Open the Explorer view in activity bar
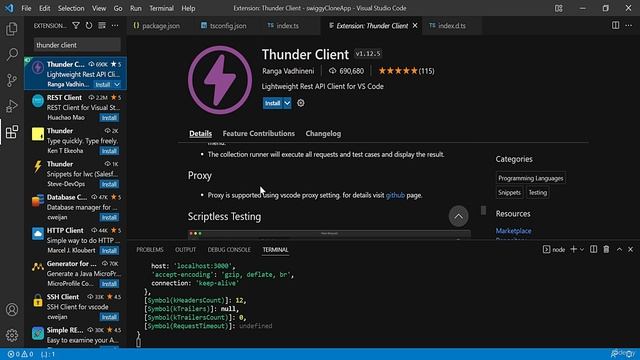 12,29
